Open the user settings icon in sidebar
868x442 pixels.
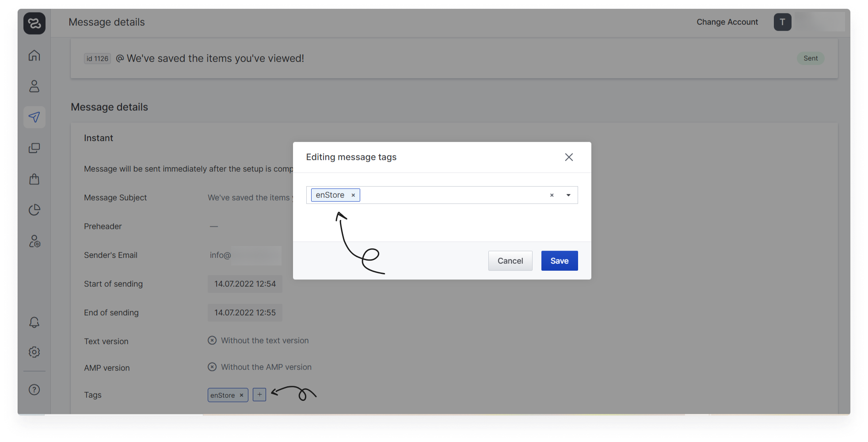pyautogui.click(x=34, y=241)
